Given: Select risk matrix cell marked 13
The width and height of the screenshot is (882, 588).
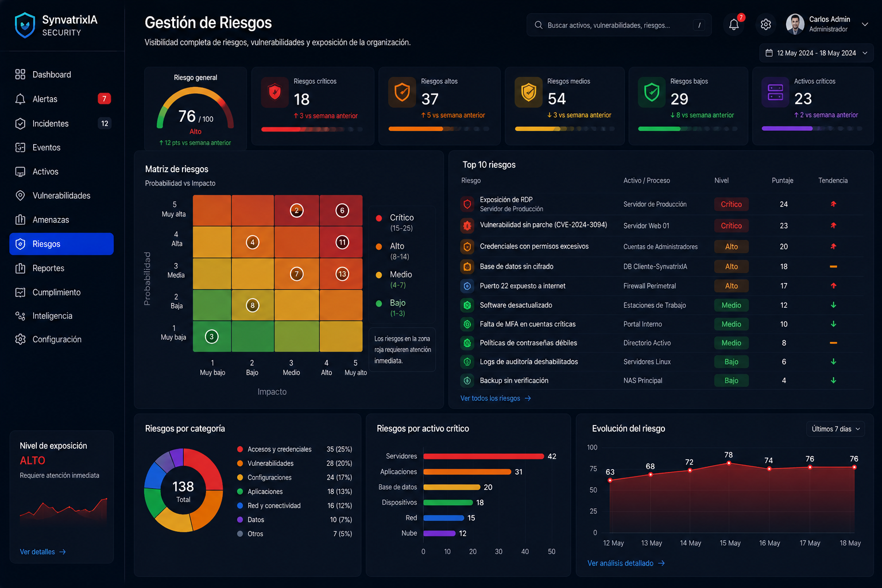Looking at the screenshot, I should pos(342,274).
